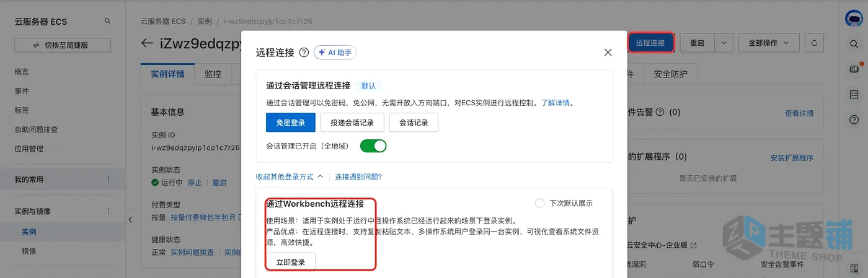Click 实例 in the breadcrumb
The width and height of the screenshot is (868, 278).
(x=205, y=21)
